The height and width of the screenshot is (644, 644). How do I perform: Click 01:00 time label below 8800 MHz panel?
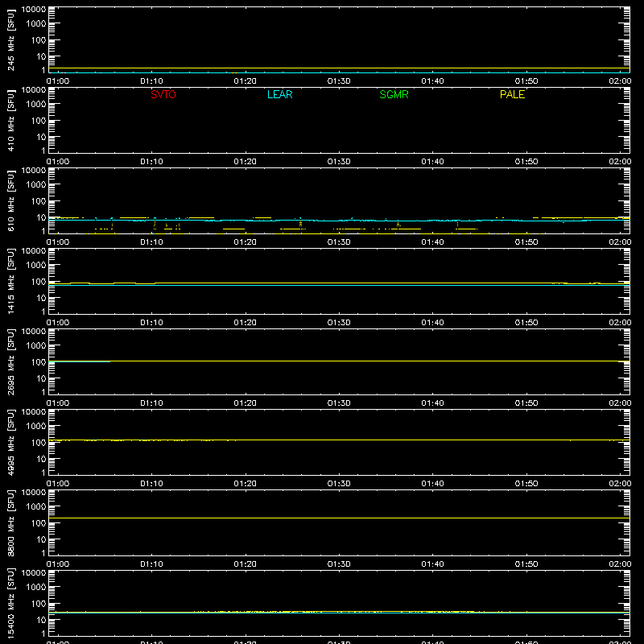coord(58,564)
